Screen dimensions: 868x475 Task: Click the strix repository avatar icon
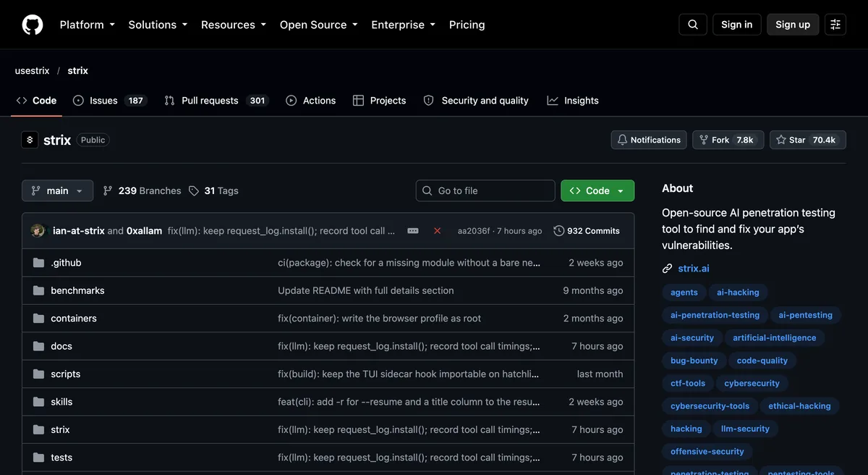point(30,140)
